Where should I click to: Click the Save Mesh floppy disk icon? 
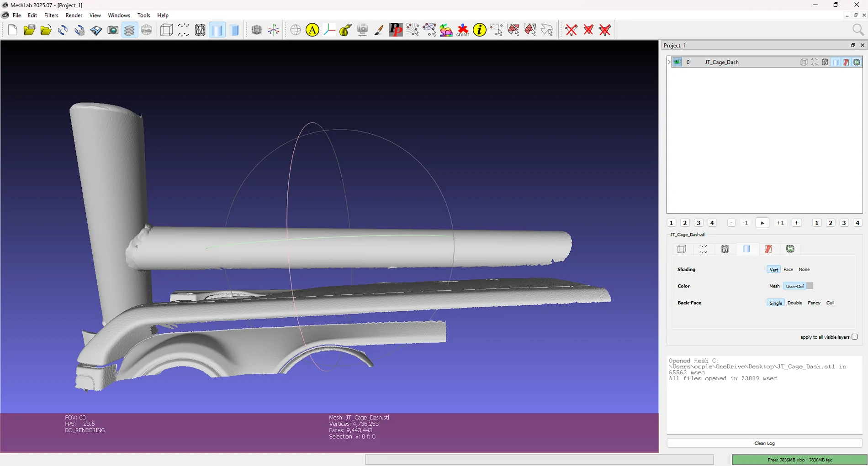96,30
